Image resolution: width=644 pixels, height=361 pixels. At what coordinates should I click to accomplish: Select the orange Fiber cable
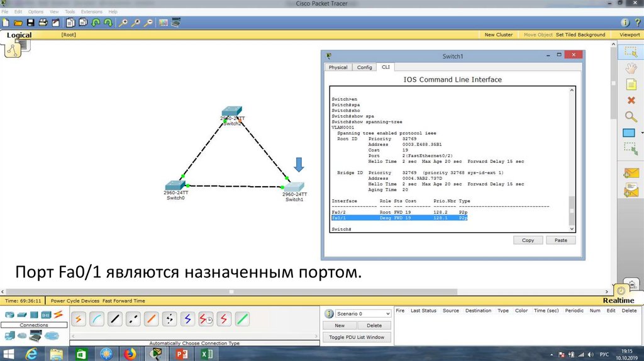(151, 319)
